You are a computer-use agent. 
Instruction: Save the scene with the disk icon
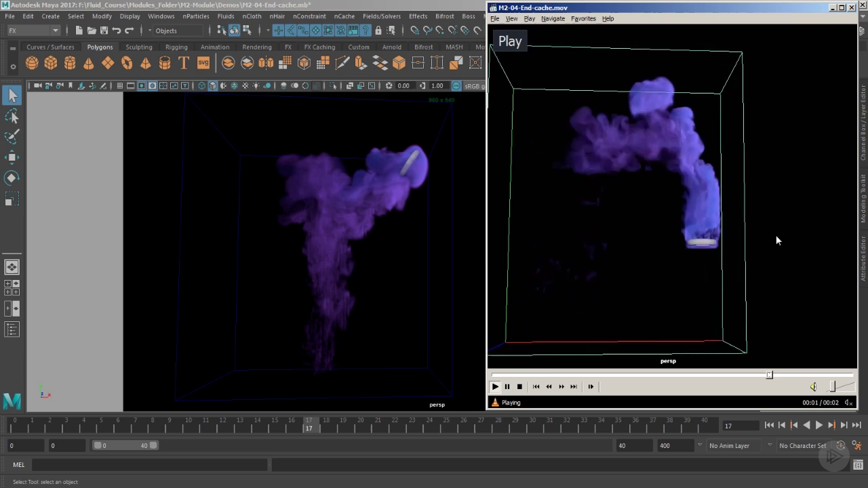click(x=104, y=30)
